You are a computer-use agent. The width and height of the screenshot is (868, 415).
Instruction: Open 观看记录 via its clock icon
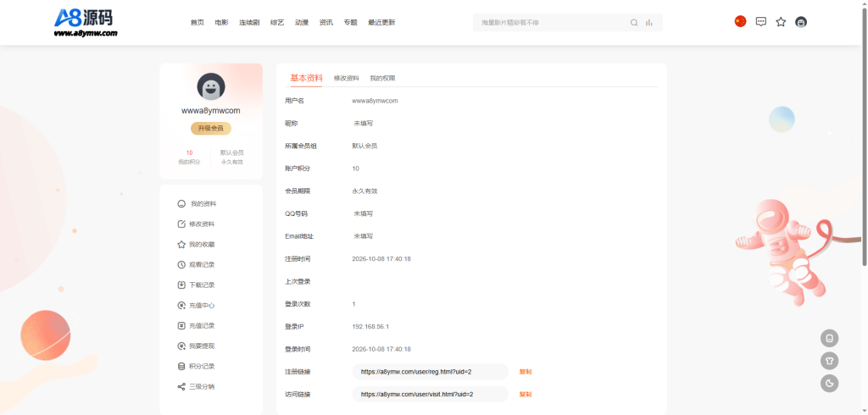coord(181,264)
